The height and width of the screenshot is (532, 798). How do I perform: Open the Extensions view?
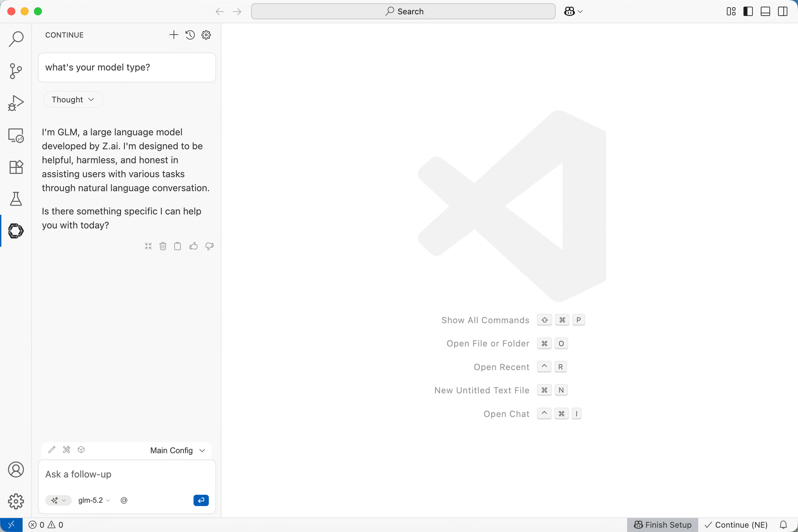tap(16, 167)
